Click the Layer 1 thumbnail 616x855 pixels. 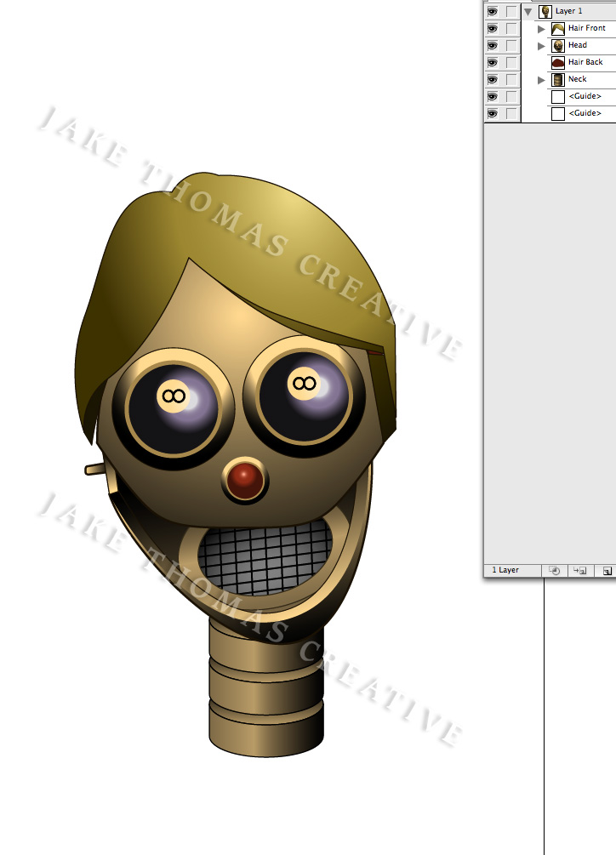(545, 11)
